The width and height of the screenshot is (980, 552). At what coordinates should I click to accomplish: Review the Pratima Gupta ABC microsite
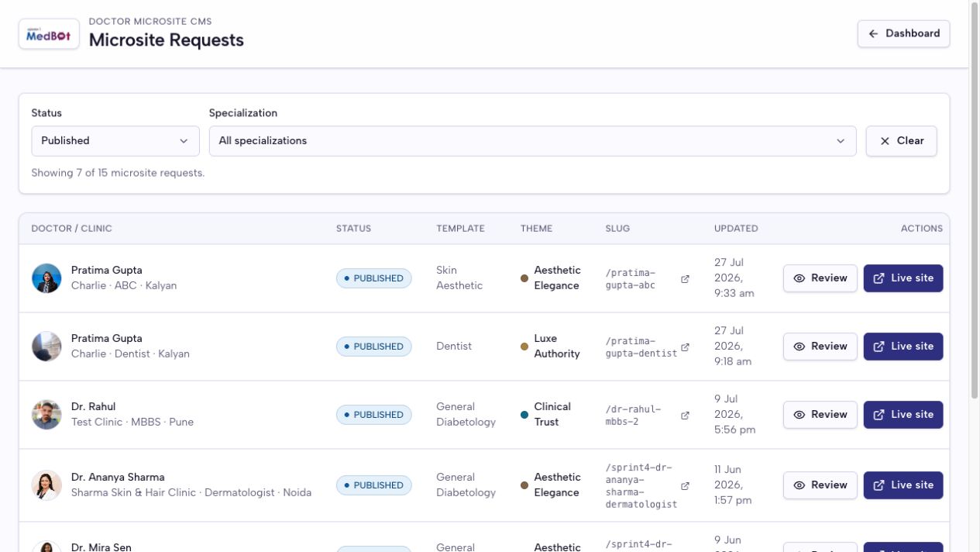coord(820,278)
